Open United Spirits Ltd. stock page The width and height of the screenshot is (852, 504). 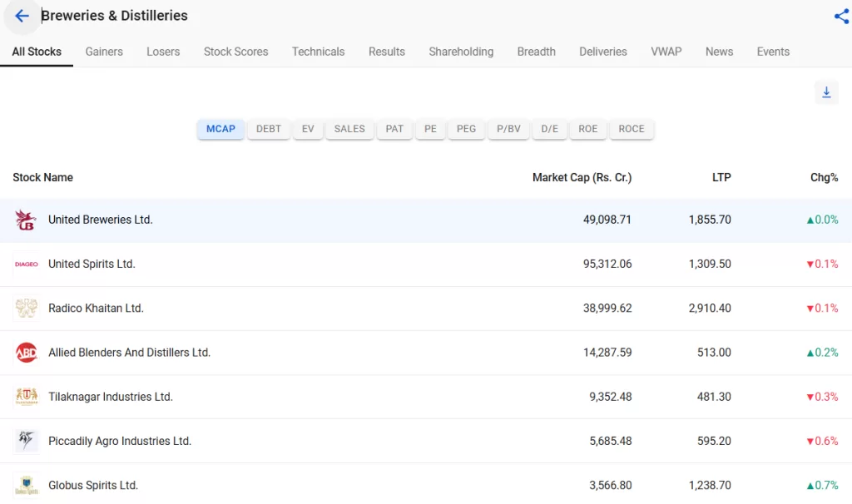tap(92, 264)
